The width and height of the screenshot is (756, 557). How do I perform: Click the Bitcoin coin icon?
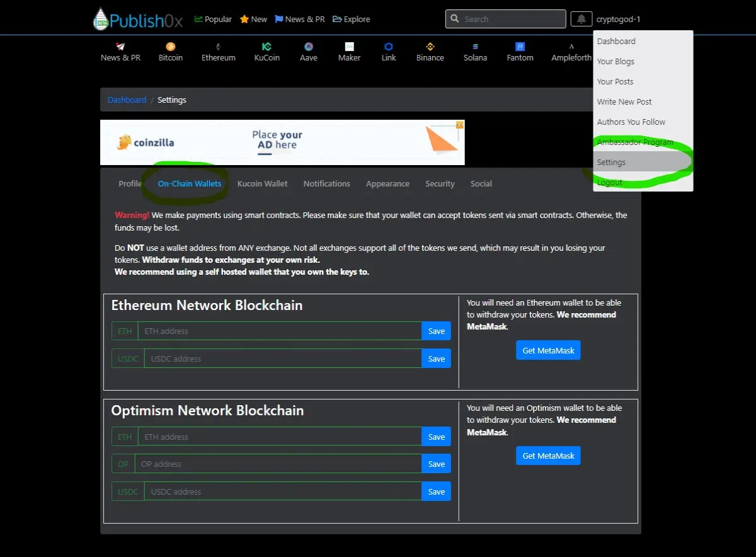[171, 47]
